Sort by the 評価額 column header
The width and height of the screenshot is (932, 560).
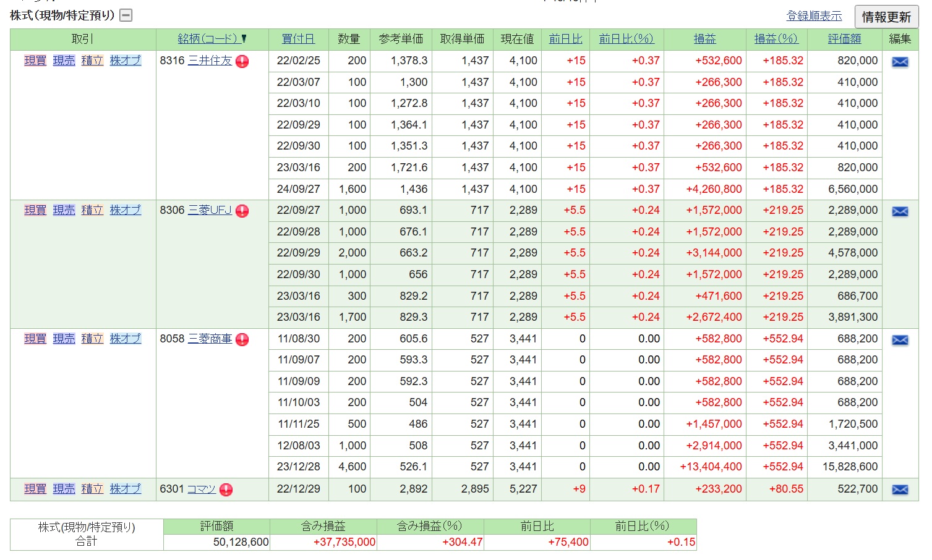point(844,39)
